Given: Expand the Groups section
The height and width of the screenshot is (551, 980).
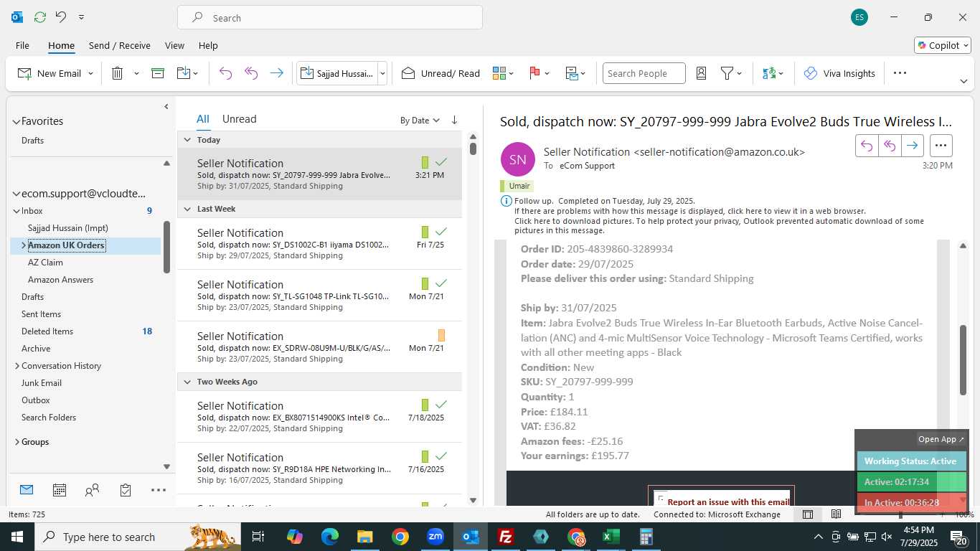Looking at the screenshot, I should [17, 442].
